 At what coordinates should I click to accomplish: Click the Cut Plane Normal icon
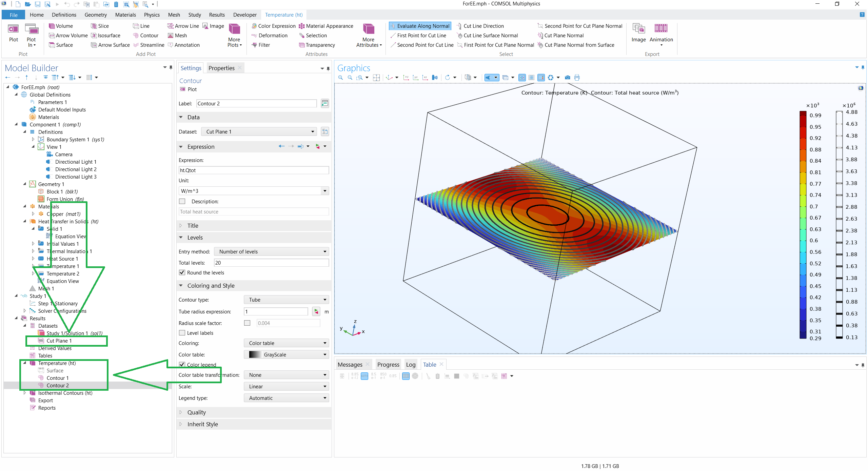click(x=540, y=36)
